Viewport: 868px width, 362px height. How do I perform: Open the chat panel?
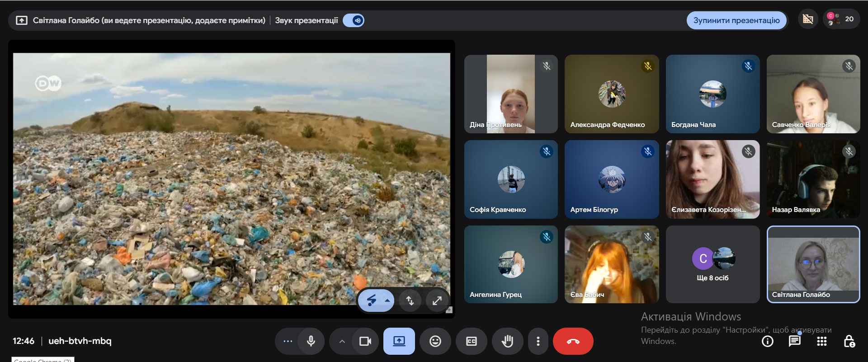click(x=794, y=341)
